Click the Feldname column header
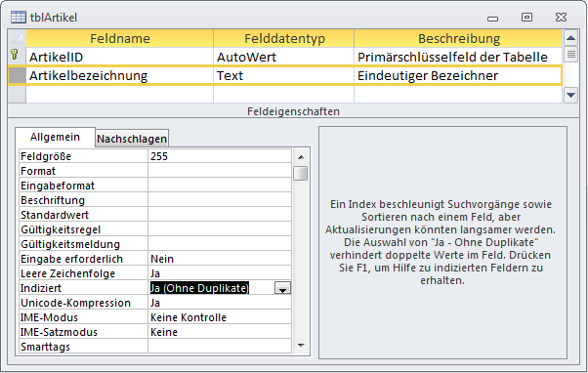The width and height of the screenshot is (588, 373). pos(119,39)
